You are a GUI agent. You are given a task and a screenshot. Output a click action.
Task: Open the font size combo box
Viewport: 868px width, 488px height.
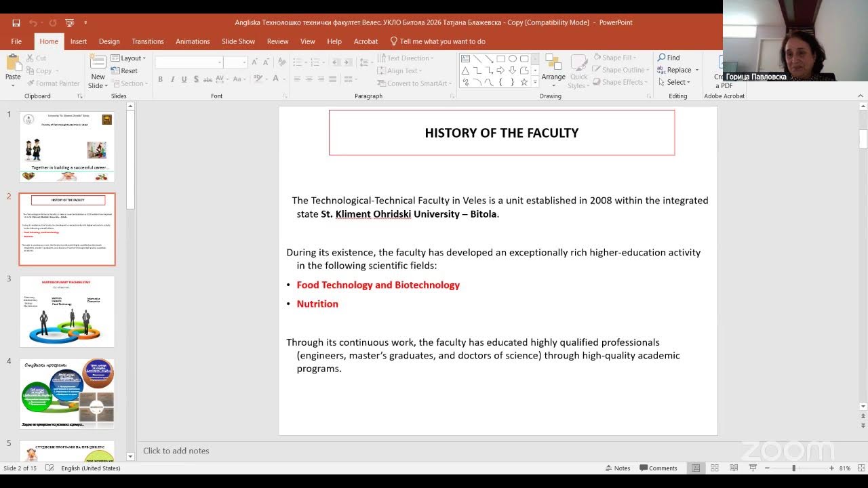click(236, 62)
